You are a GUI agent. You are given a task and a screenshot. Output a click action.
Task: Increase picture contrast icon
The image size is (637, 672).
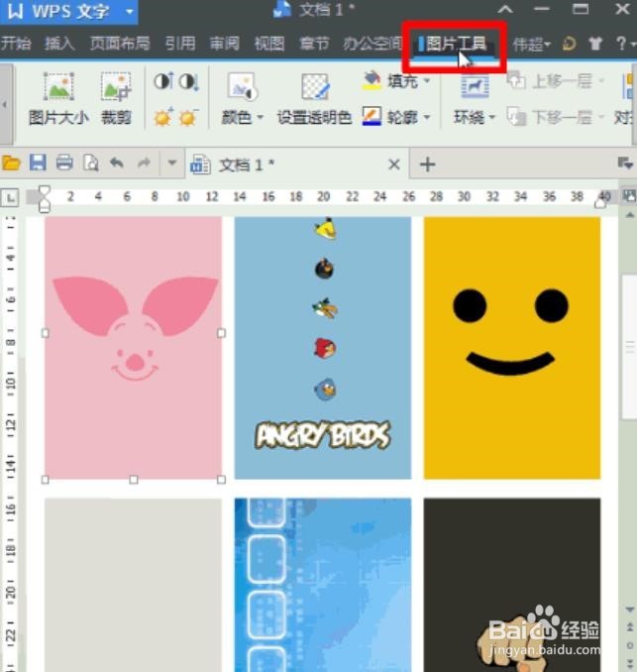coord(163,81)
